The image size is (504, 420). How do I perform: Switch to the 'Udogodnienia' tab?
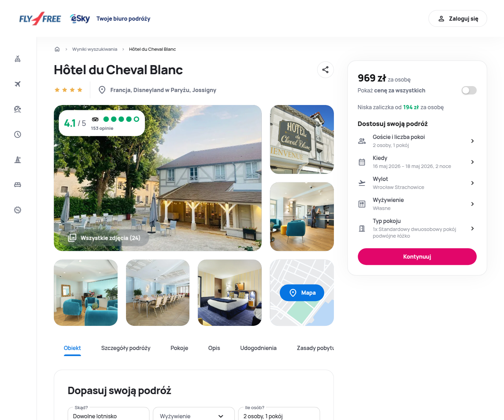[x=258, y=348]
